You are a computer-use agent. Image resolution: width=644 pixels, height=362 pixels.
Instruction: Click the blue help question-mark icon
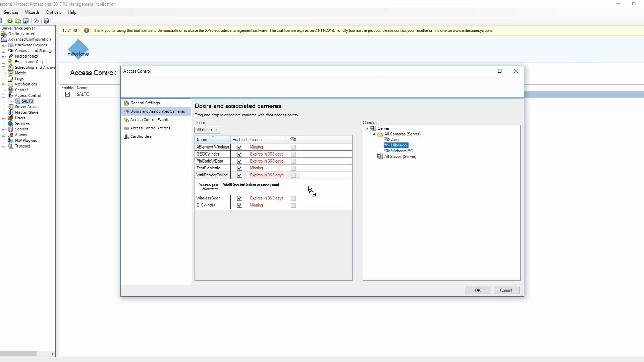pos(46,21)
